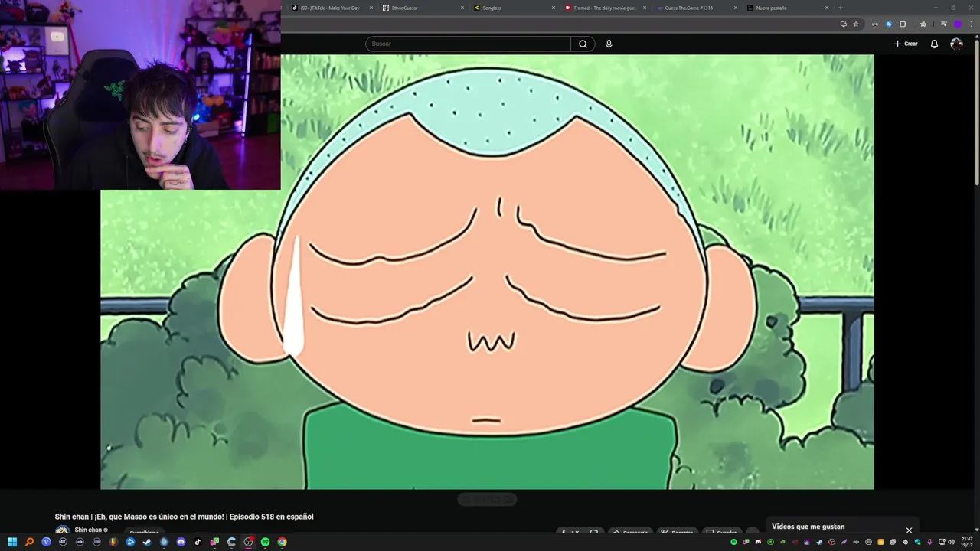Viewport: 980px width, 551px height.
Task: Open the Chrome three-dot menu
Action: (x=972, y=24)
